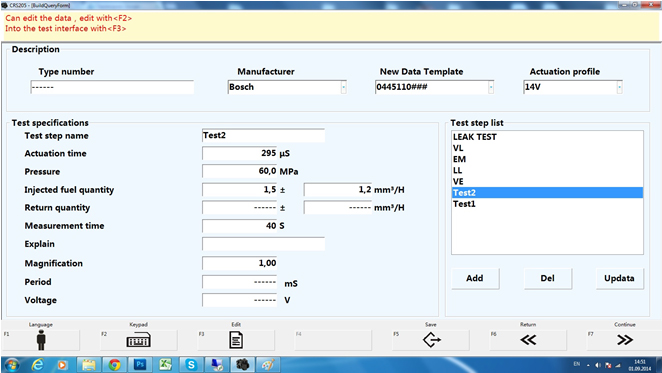This screenshot has height=373, width=662.
Task: Go back using the F6 Return arrows
Action: [x=528, y=340]
